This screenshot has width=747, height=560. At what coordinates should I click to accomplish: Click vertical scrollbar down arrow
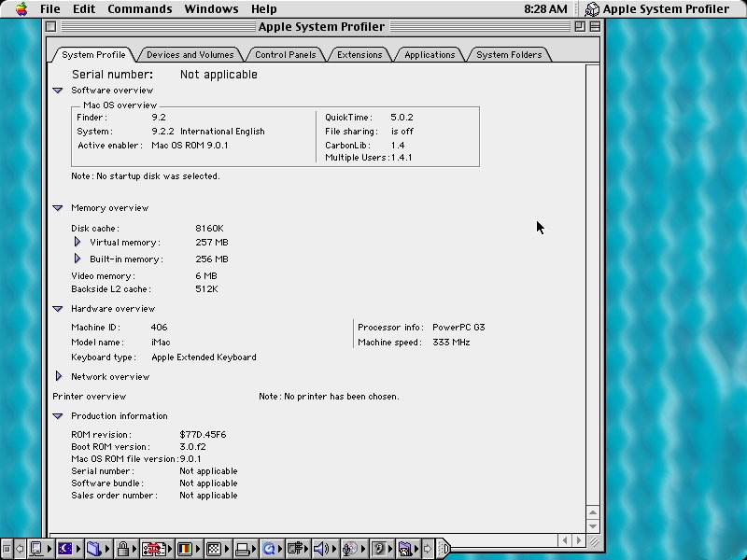click(x=593, y=525)
